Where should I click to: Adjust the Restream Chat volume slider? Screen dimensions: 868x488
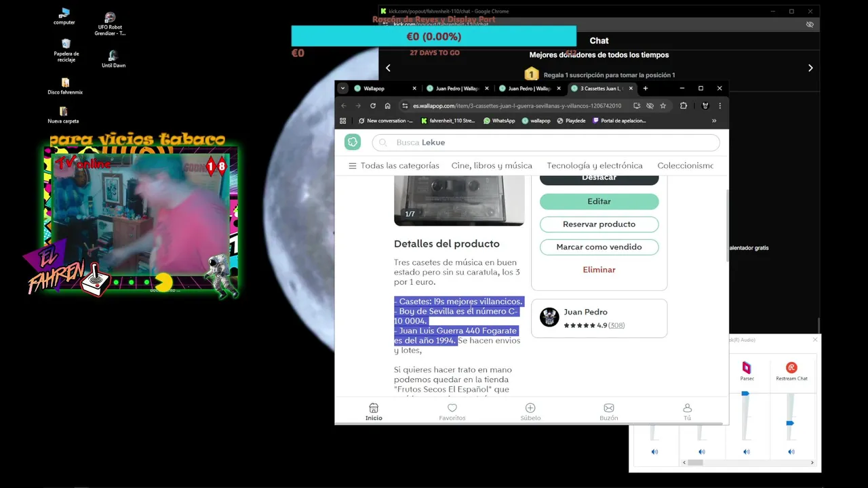[790, 424]
